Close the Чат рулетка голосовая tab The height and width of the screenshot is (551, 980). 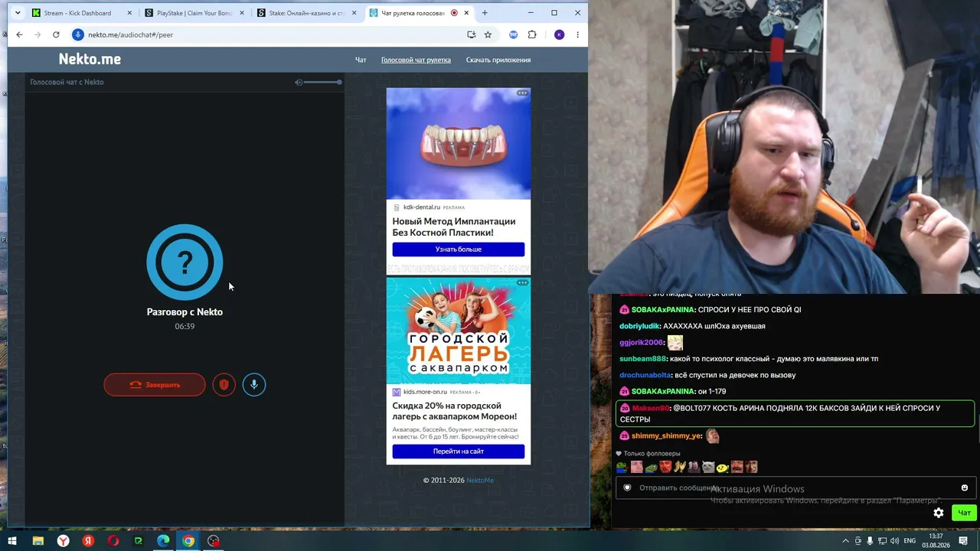tap(466, 13)
